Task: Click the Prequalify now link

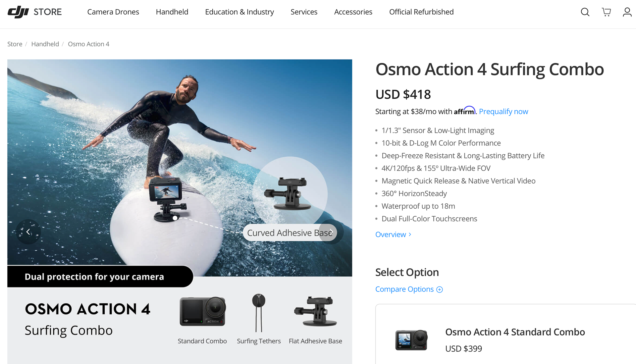Action: pyautogui.click(x=503, y=112)
